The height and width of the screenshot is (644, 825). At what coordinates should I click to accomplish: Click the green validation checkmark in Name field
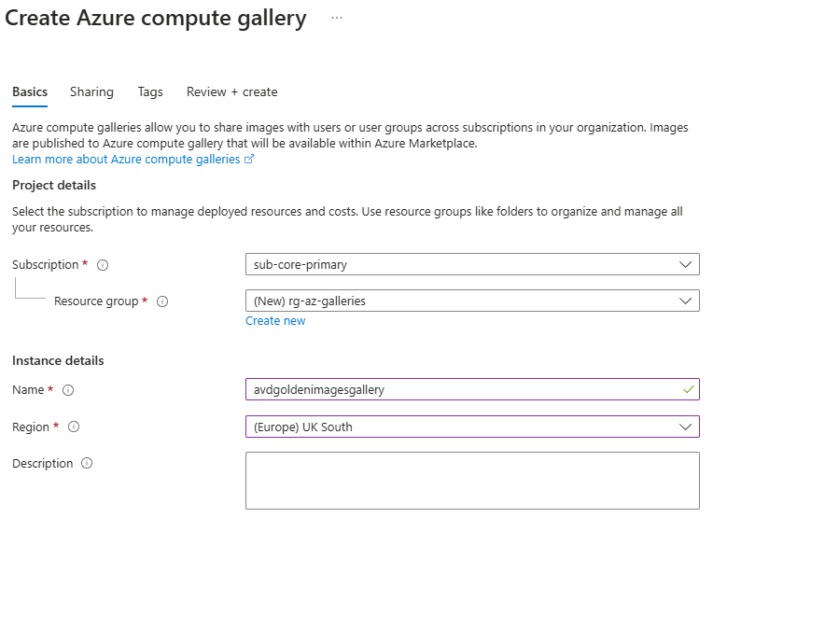click(689, 389)
